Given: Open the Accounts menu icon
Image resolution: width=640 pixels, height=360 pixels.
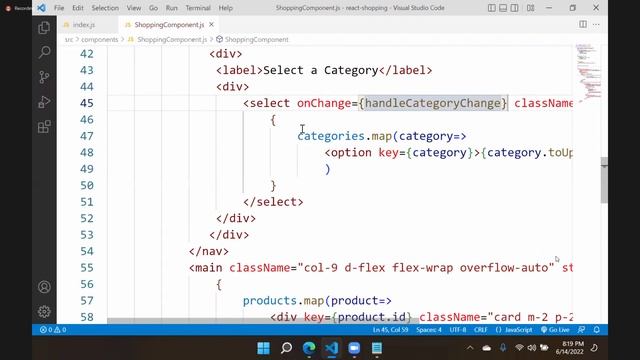Looking at the screenshot, I should [44, 287].
